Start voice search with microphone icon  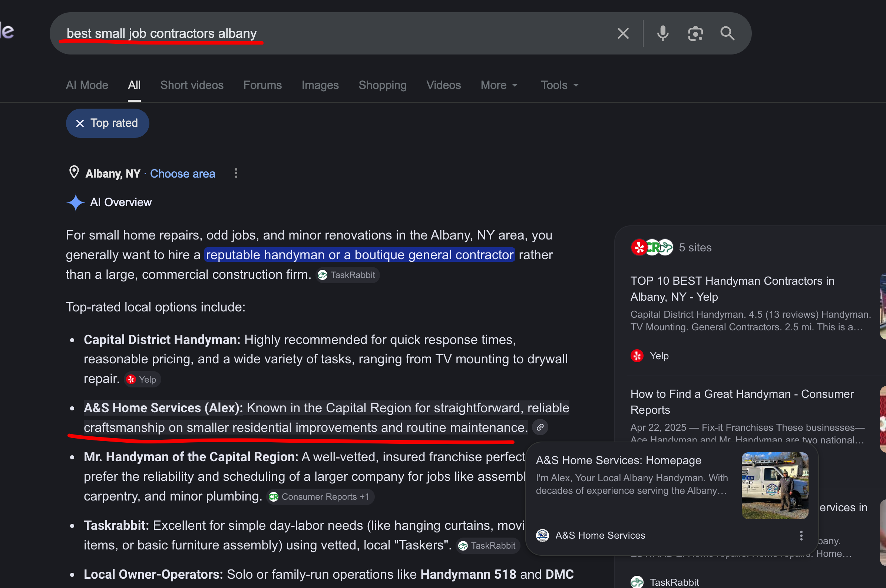[662, 34]
